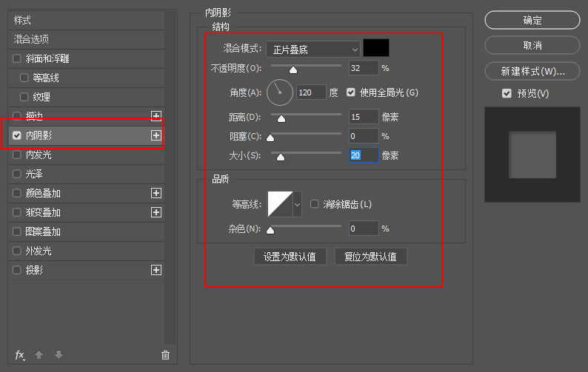Open the black shadow color swatch

pyautogui.click(x=376, y=48)
